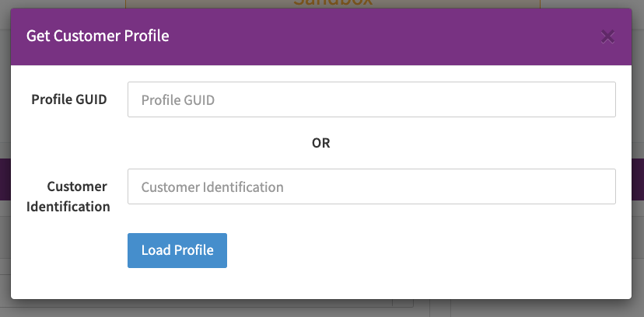
Task: Place cursor in the second text input
Action: click(x=371, y=186)
